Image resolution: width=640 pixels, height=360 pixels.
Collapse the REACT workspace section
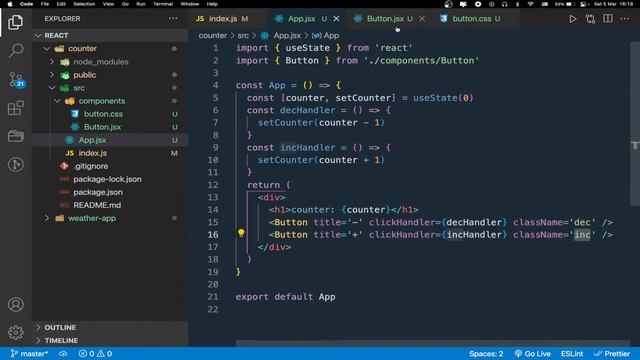point(110,36)
